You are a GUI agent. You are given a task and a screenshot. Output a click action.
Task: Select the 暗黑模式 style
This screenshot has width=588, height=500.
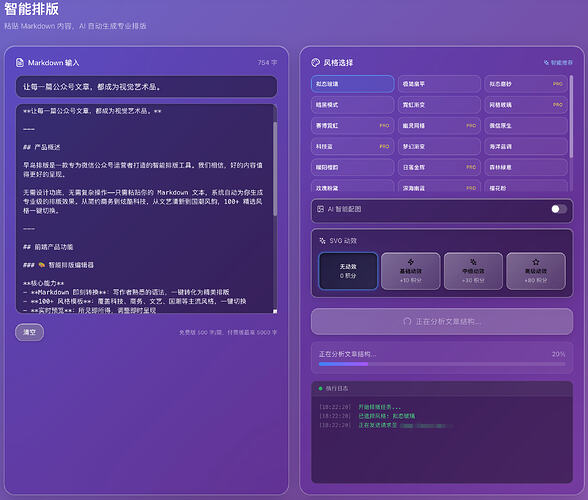click(352, 105)
